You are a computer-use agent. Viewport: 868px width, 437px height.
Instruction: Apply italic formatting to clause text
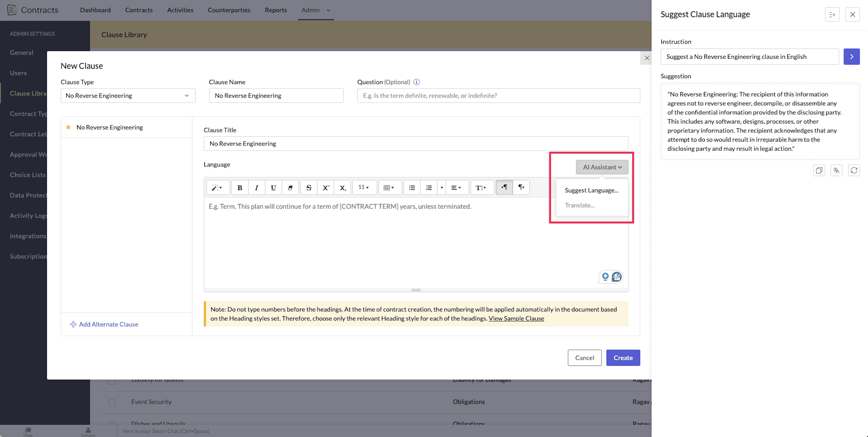click(x=256, y=188)
